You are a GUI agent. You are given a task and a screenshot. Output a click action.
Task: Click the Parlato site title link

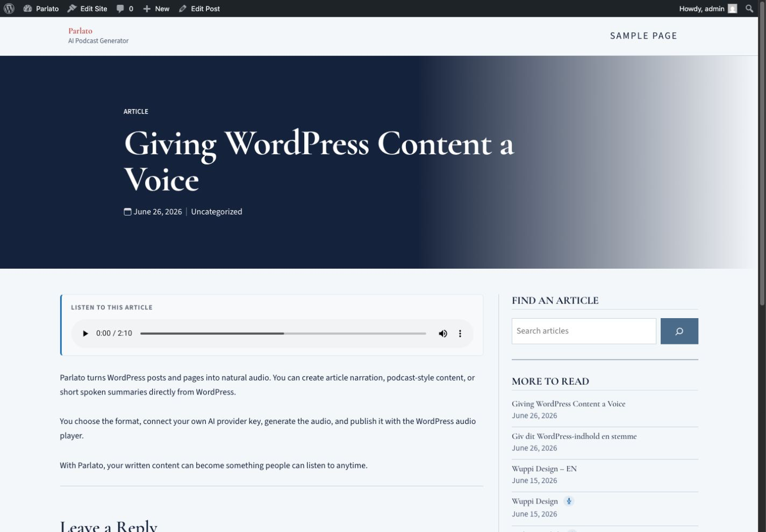click(80, 31)
